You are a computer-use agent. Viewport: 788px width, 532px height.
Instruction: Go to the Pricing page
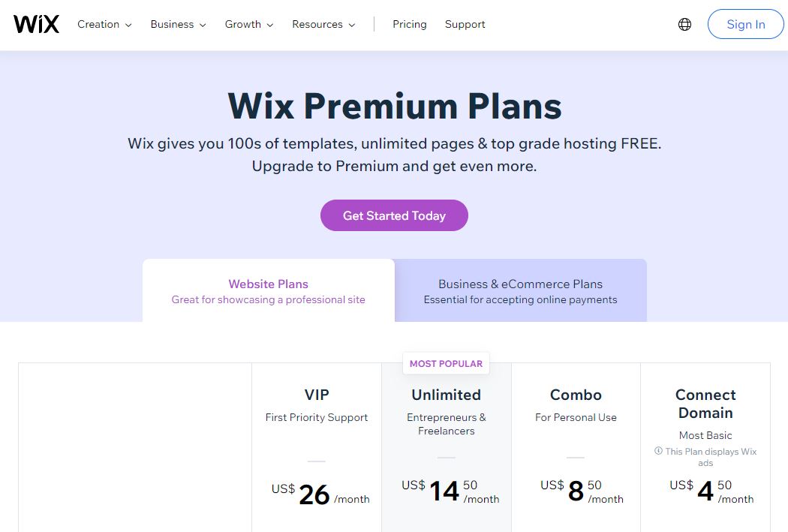[x=410, y=24]
